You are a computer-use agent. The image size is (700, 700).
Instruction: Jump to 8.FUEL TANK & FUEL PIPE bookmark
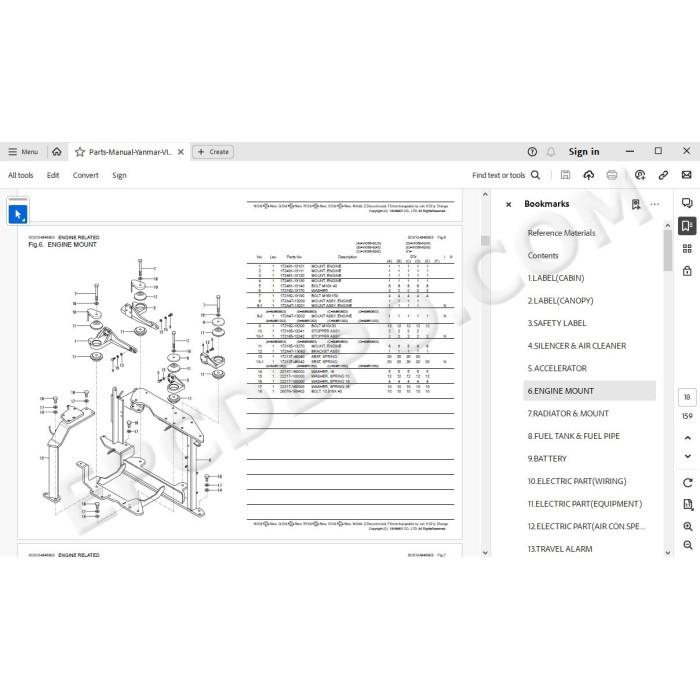click(x=573, y=436)
